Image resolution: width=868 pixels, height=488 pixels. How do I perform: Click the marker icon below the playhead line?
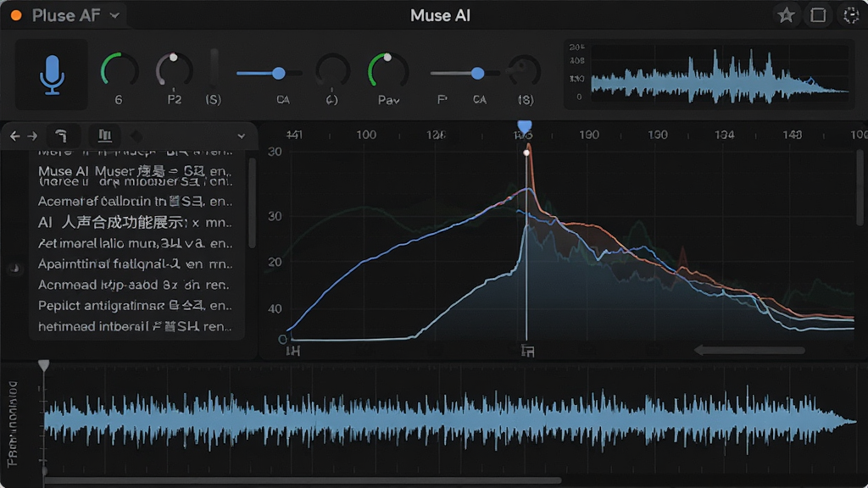[x=527, y=351]
